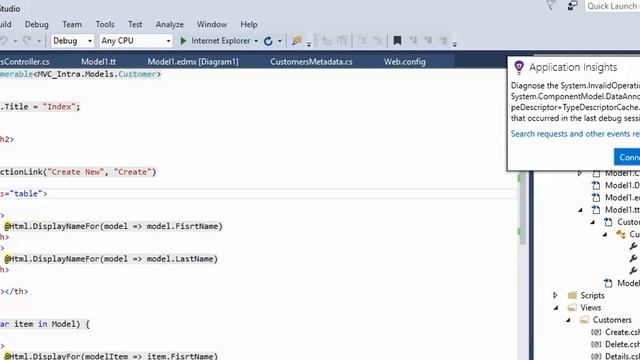Click the Customers folder icon under Views
Image resolution: width=640 pixels, height=360 pixels.
[584, 320]
